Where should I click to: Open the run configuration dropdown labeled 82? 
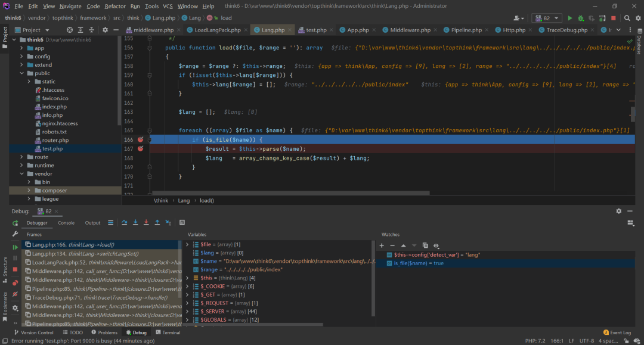(x=546, y=18)
